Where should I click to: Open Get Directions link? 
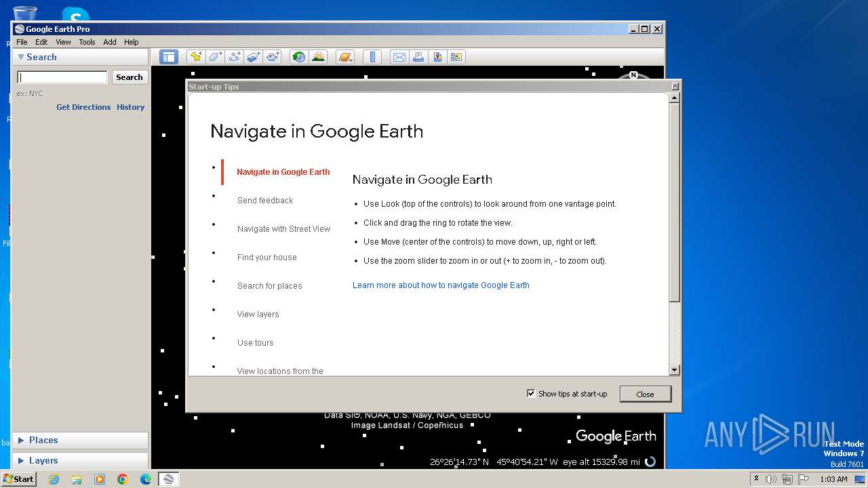click(x=83, y=107)
